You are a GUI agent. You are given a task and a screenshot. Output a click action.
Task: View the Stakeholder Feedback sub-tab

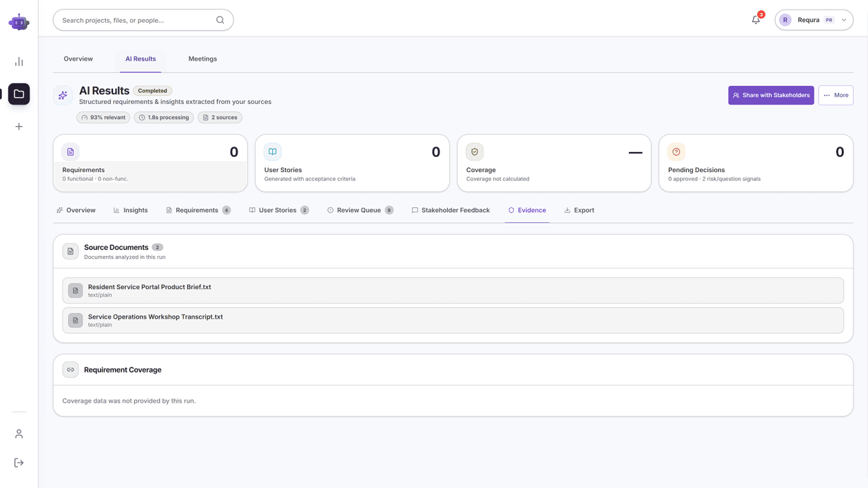[x=451, y=211]
